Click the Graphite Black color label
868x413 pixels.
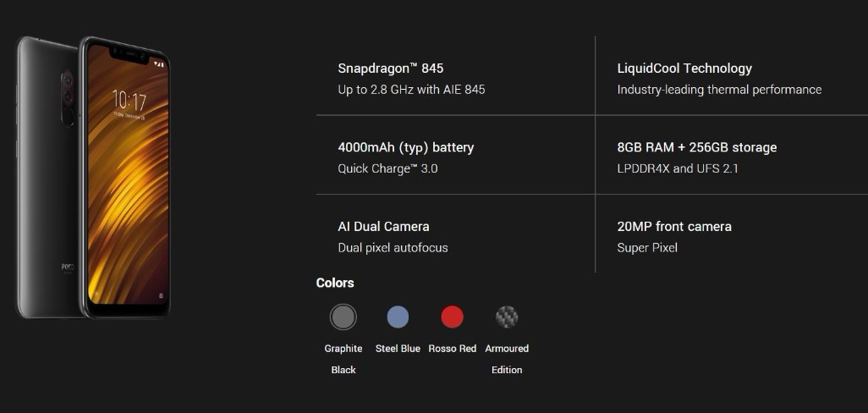pyautogui.click(x=343, y=359)
